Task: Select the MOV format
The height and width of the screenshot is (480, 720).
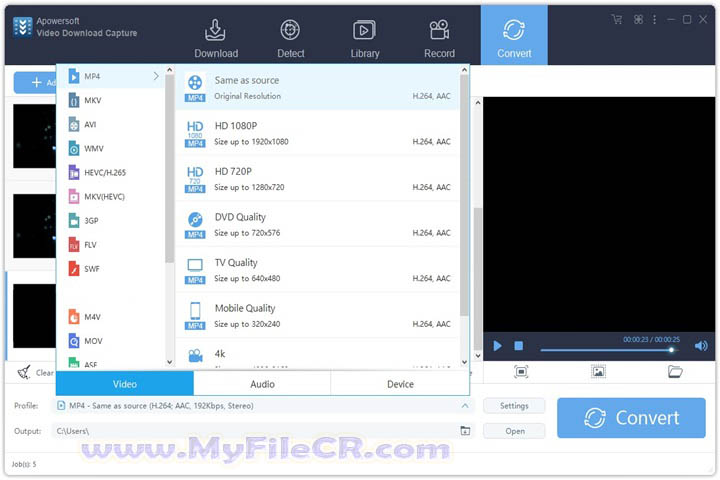Action: 110,341
